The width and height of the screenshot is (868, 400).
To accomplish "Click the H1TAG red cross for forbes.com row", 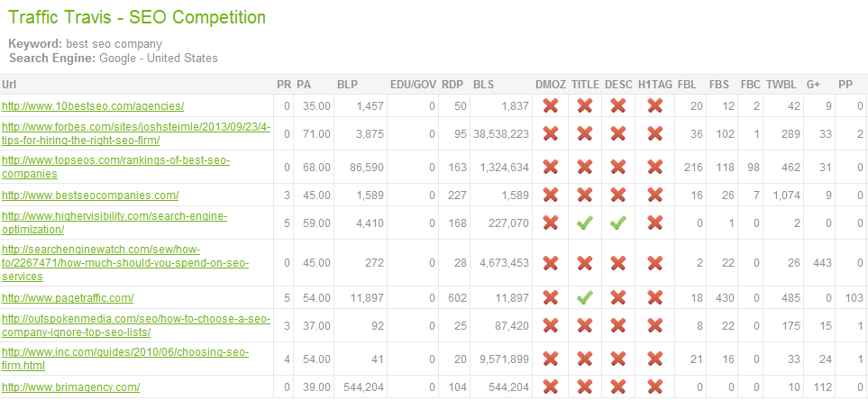I will [x=655, y=133].
